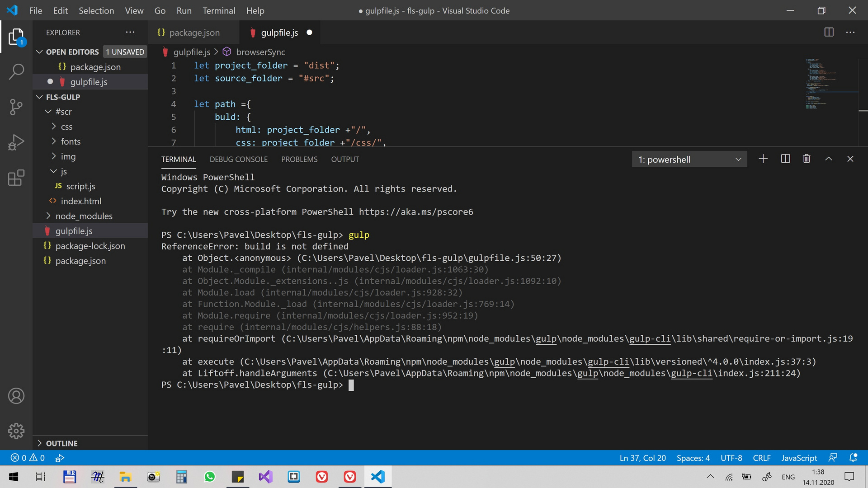Open the Help menu
Viewport: 868px width, 488px height.
coord(255,10)
